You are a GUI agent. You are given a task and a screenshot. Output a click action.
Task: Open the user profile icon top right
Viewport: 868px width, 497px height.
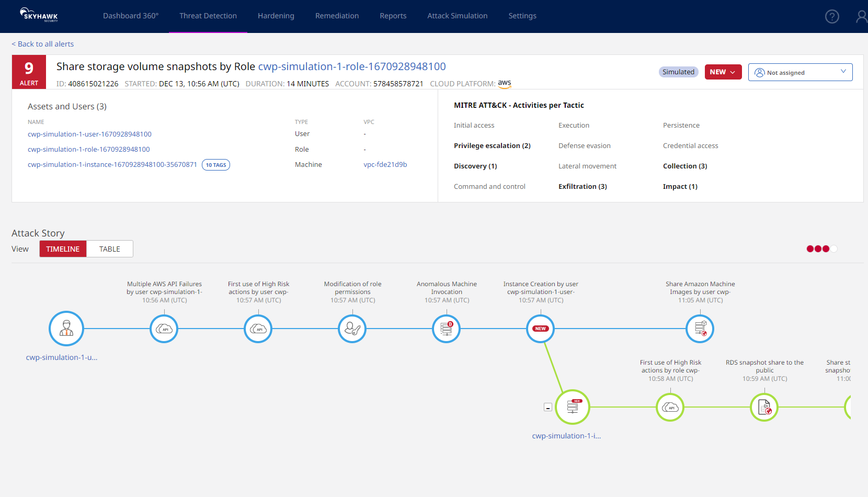pos(861,16)
